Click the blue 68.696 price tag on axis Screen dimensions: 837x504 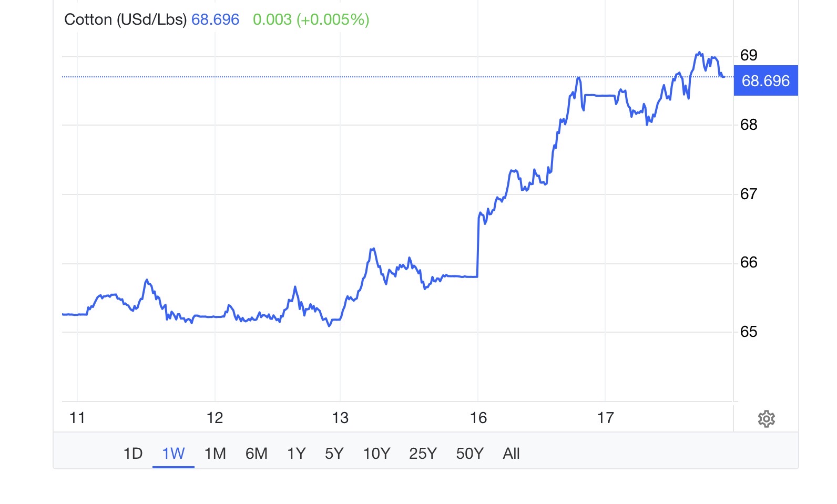[x=765, y=81]
